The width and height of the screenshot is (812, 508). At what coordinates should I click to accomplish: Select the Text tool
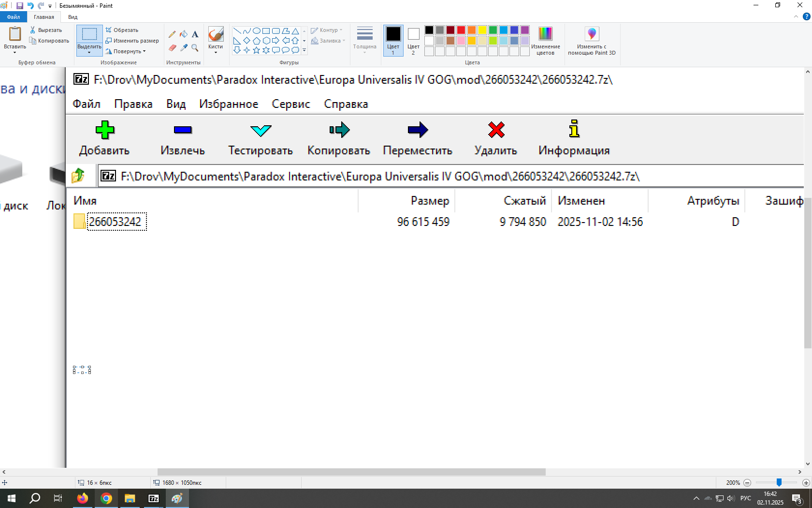(195, 34)
